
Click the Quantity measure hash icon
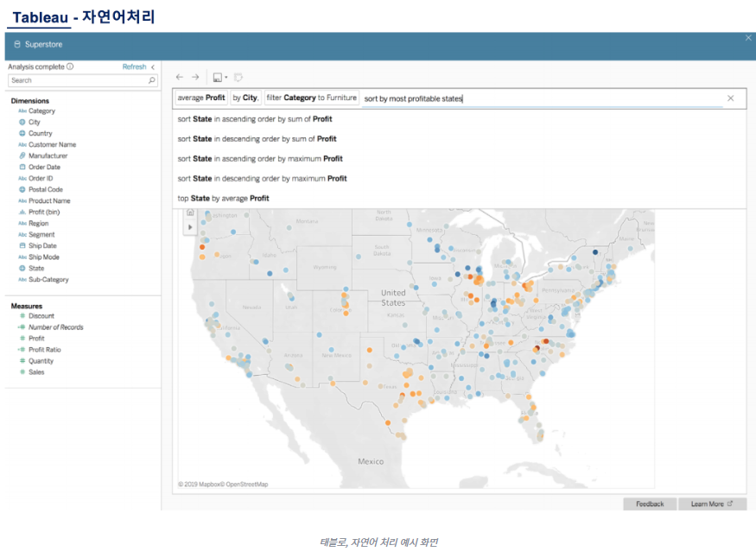pos(22,361)
